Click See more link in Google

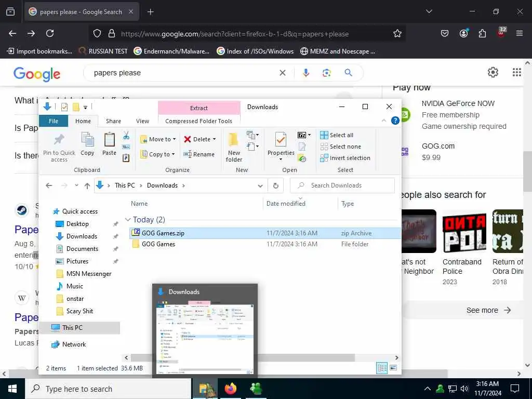click(x=488, y=310)
